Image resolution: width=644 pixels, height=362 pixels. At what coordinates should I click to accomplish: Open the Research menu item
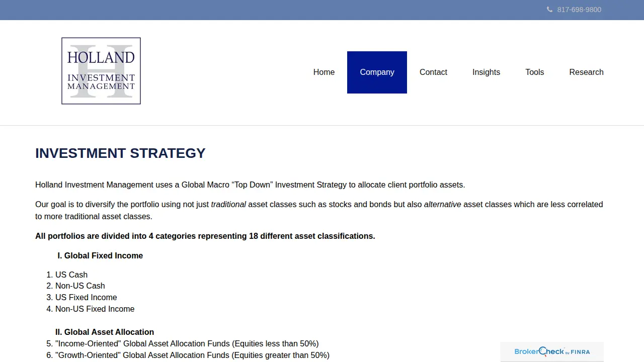[x=586, y=72]
